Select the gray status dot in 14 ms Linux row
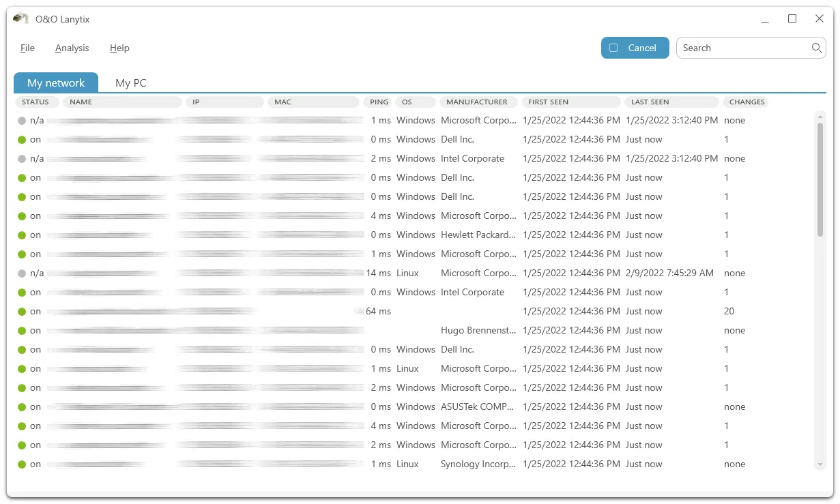Image resolution: width=840 pixels, height=504 pixels. click(22, 273)
